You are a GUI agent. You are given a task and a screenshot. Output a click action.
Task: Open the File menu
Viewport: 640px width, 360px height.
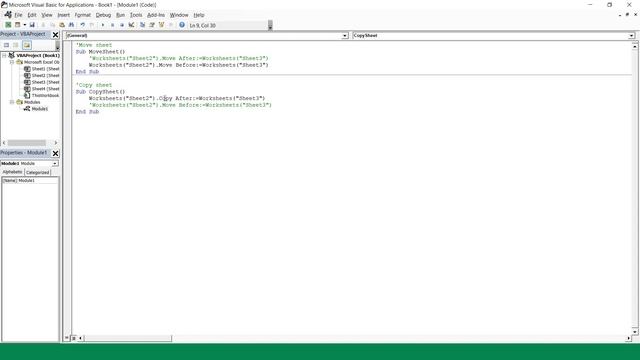click(x=18, y=15)
